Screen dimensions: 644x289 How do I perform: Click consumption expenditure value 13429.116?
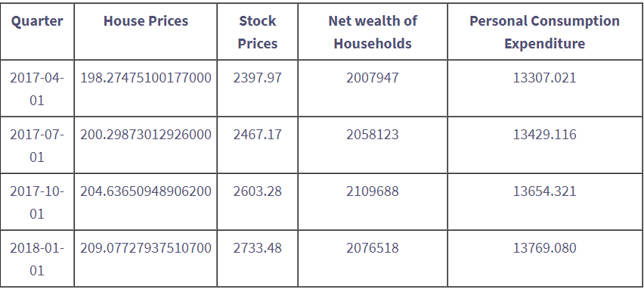click(545, 135)
